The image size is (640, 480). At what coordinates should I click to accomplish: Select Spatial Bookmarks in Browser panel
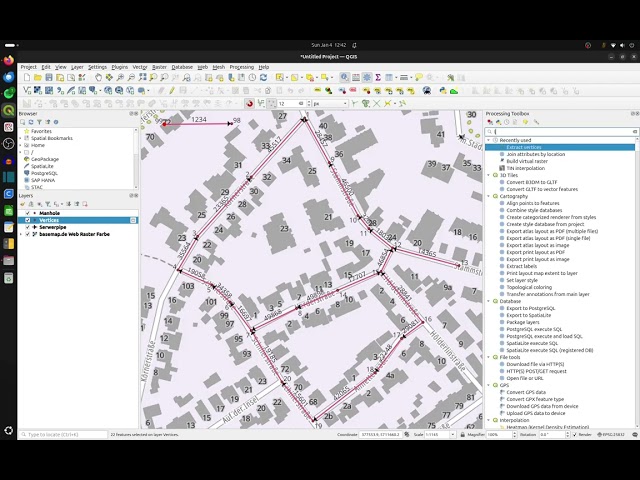(52, 138)
